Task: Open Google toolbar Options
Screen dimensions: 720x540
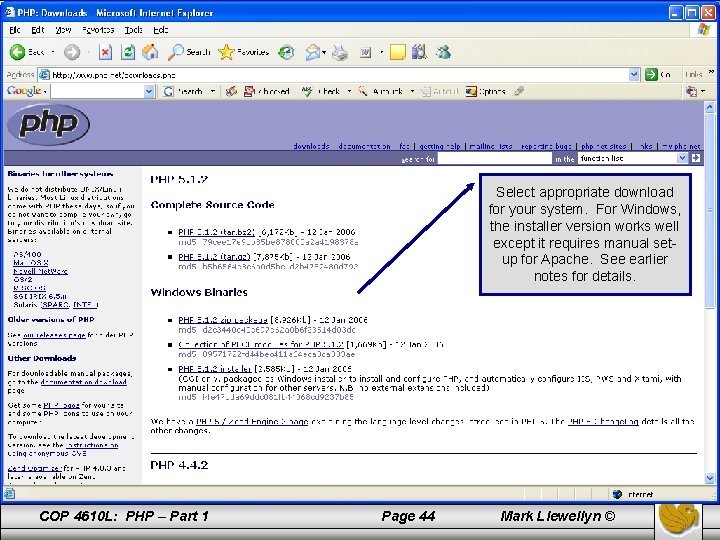Action: [486, 91]
